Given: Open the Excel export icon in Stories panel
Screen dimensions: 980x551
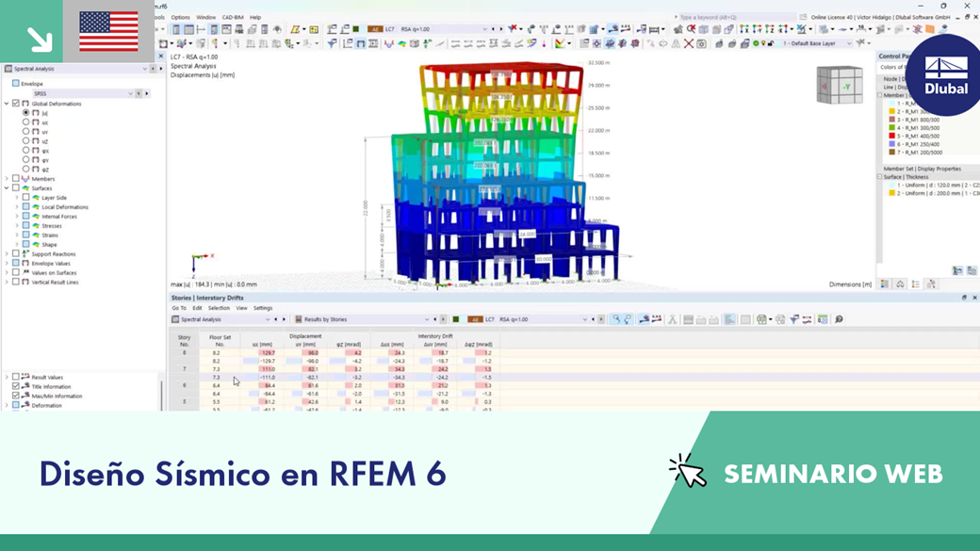Looking at the screenshot, I should click(x=821, y=318).
